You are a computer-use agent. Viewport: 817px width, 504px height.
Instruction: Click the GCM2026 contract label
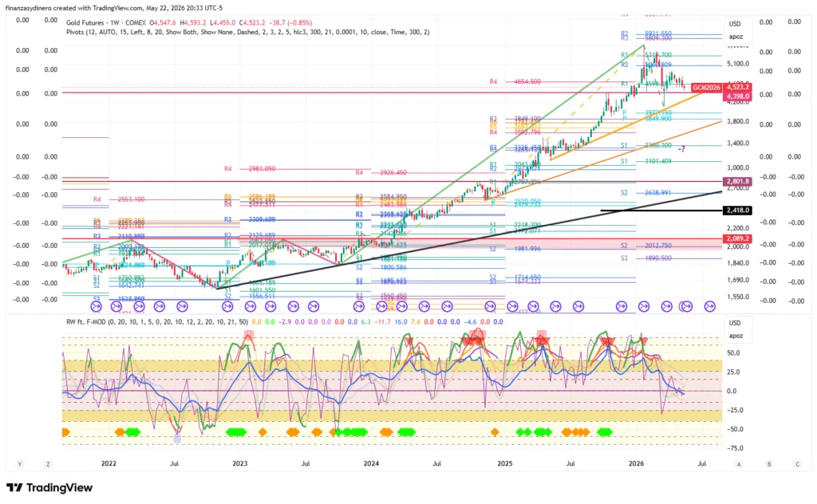tap(707, 88)
